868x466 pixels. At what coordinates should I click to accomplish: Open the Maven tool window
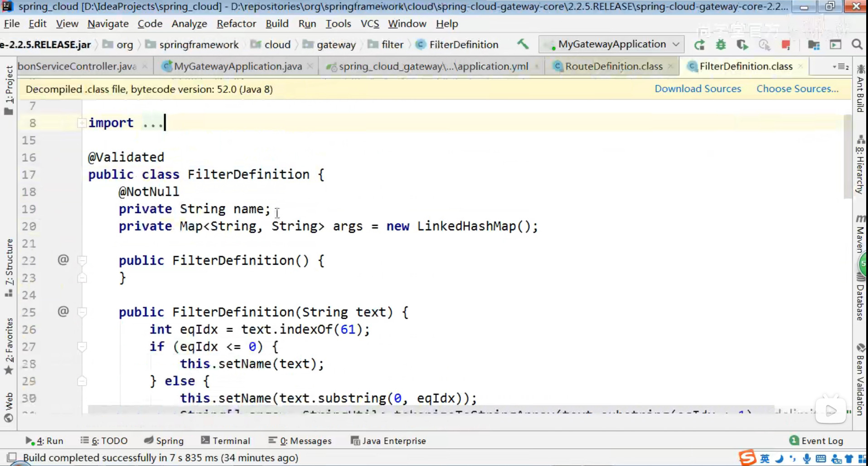860,233
